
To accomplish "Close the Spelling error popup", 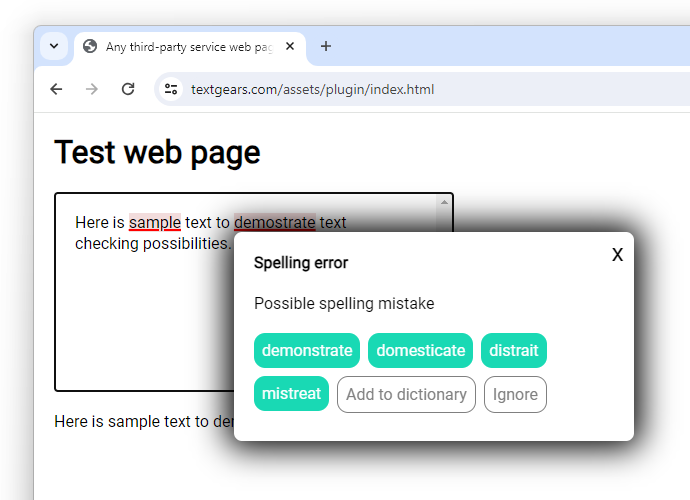I will [x=617, y=255].
